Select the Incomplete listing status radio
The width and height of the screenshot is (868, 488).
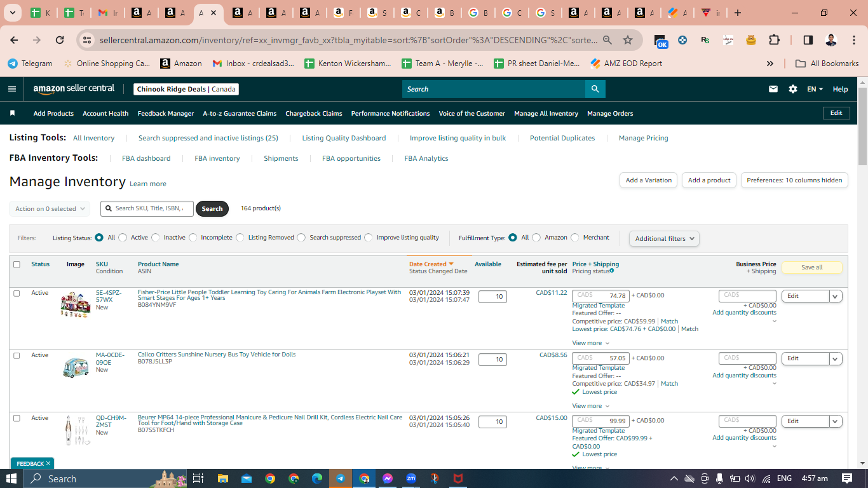tap(193, 238)
